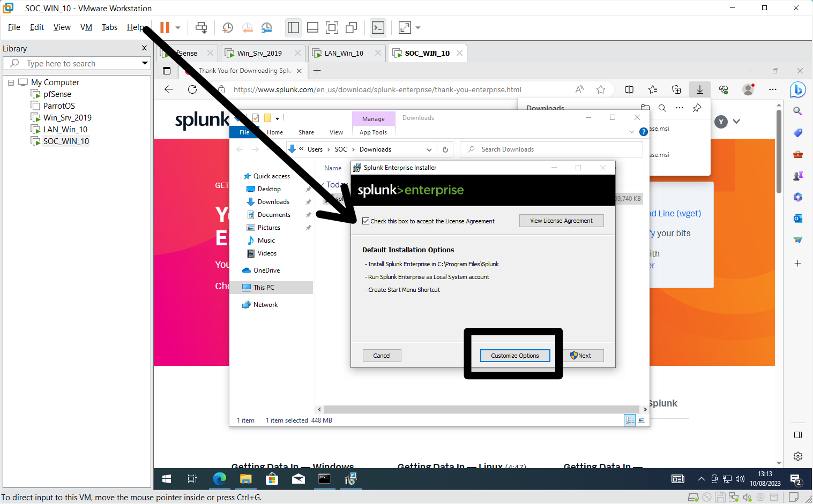
Task: Open Edge favorites list icon
Action: pos(653,89)
